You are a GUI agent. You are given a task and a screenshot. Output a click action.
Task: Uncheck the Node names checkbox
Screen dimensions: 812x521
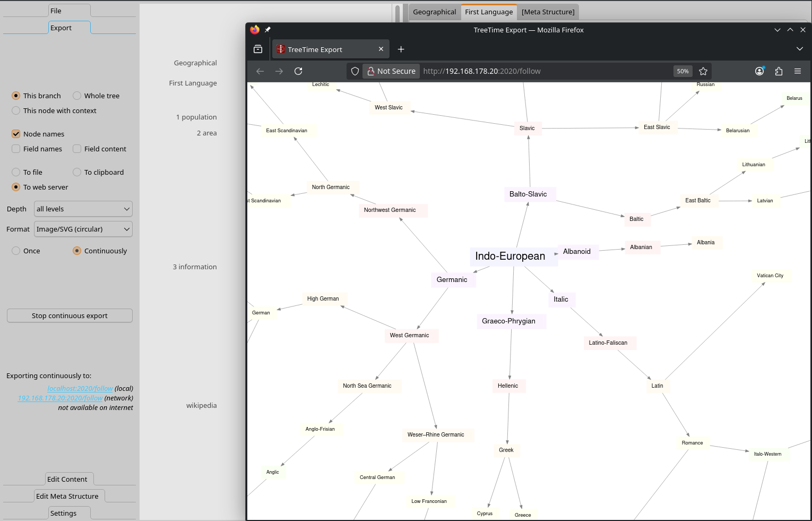pyautogui.click(x=16, y=134)
